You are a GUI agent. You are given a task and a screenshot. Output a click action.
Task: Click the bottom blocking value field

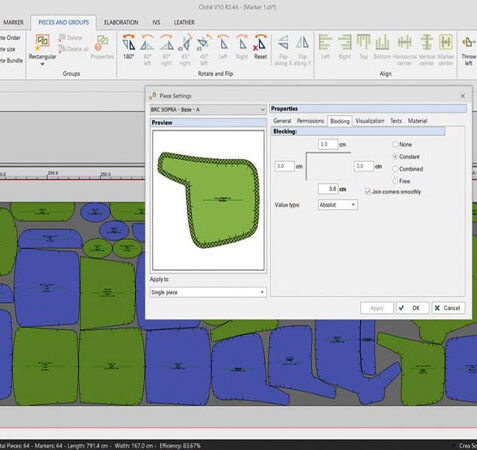(x=328, y=189)
